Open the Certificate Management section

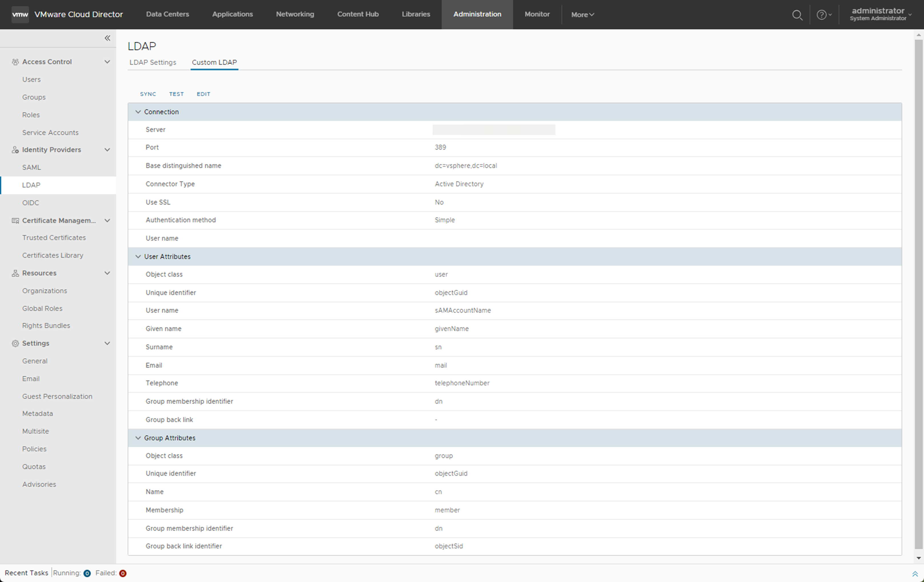click(59, 220)
